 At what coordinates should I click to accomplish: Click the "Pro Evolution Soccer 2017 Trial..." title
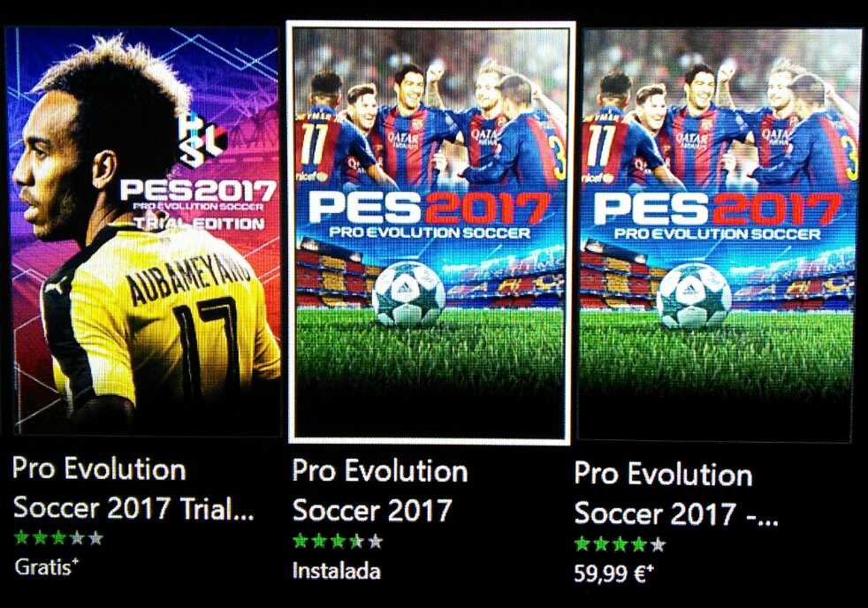pyautogui.click(x=133, y=489)
